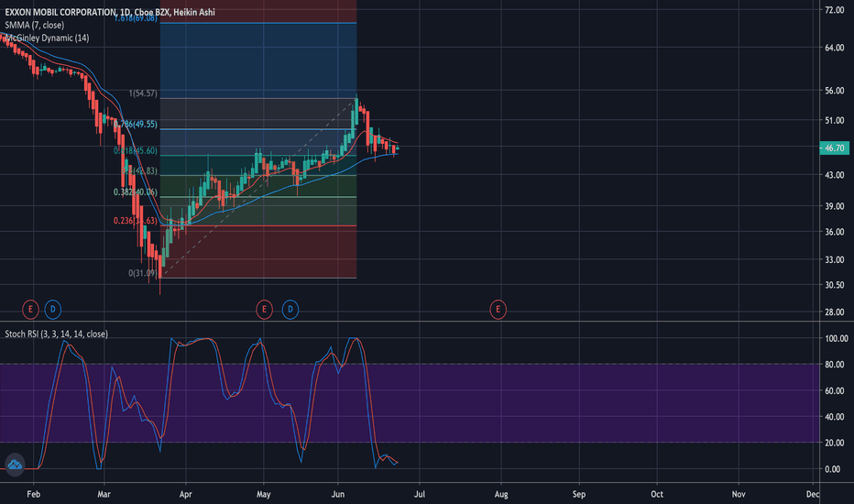Click the Fibonacci 0.382(40.06) level label
Screen dimensions: 854x504
136,192
